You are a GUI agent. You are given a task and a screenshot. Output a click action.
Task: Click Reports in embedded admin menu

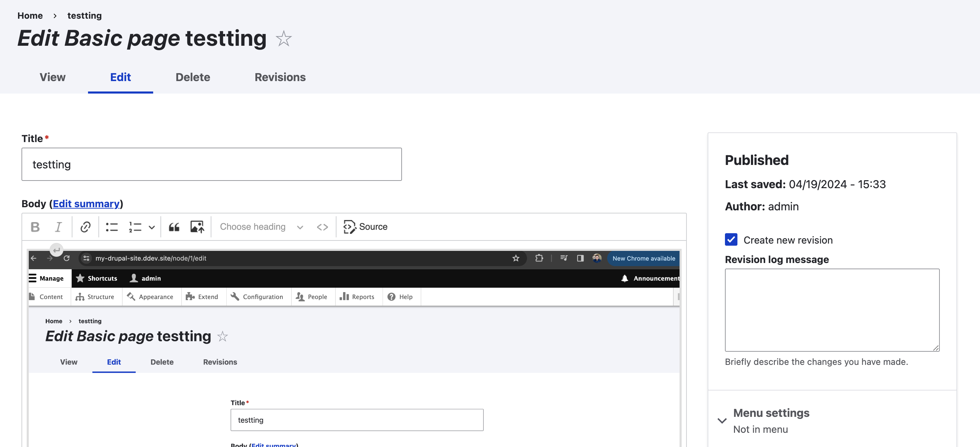[357, 297]
